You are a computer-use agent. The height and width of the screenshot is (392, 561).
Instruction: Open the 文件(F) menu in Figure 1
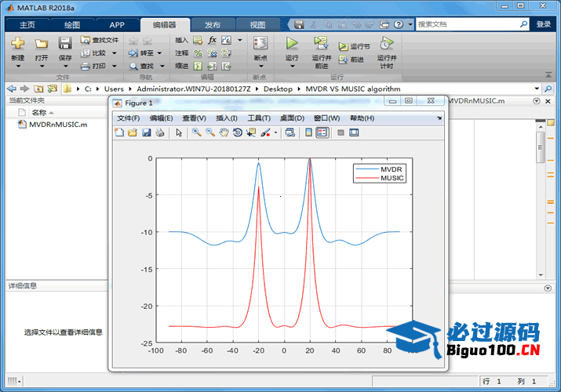pyautogui.click(x=129, y=118)
